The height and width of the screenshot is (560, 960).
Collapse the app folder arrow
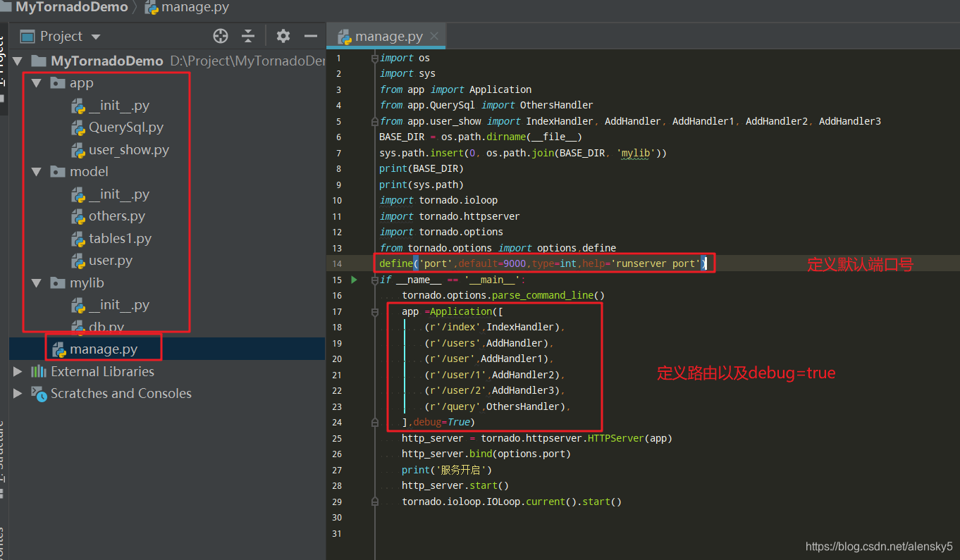tap(36, 83)
